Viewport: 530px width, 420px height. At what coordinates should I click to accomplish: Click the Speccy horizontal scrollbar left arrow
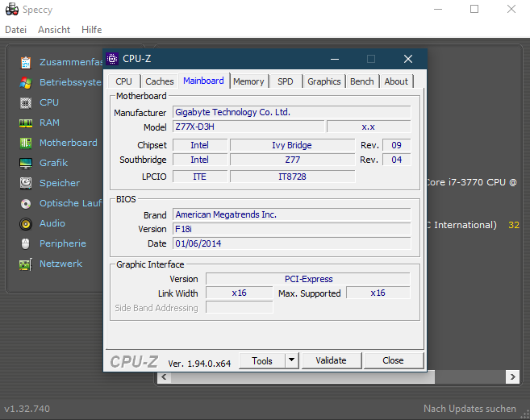coord(164,376)
